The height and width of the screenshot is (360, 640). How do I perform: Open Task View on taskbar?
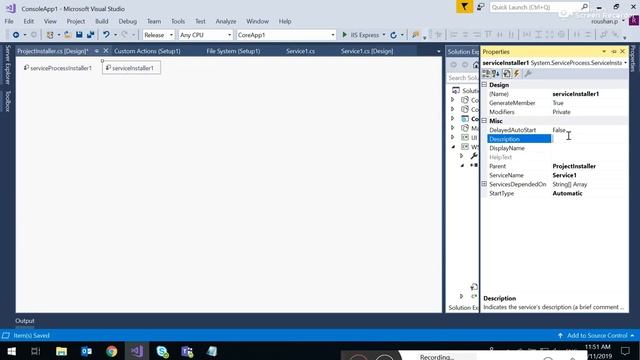tap(36, 351)
